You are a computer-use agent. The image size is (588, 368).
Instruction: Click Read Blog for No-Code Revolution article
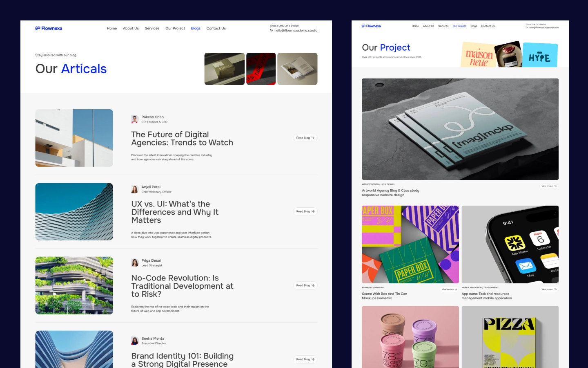(305, 285)
